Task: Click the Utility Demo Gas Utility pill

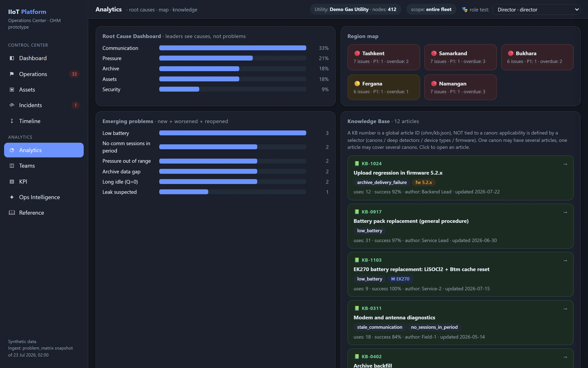Action: point(355,9)
